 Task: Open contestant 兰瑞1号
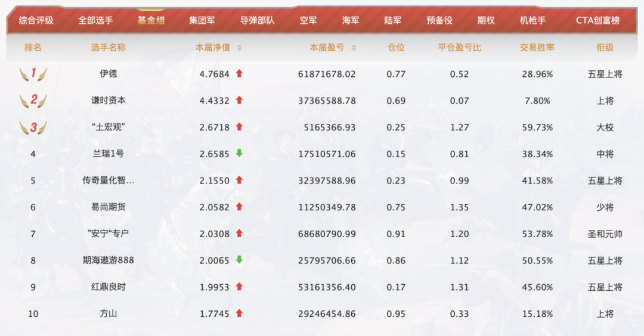point(109,154)
